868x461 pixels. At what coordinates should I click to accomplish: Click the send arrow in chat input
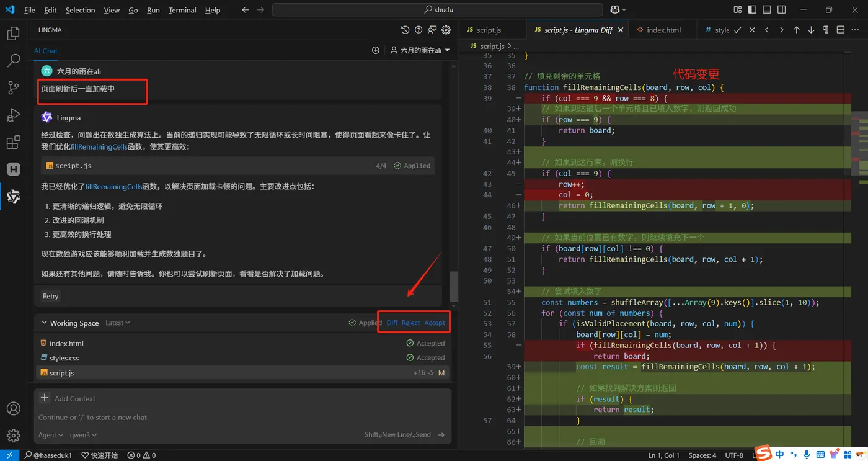(x=441, y=435)
